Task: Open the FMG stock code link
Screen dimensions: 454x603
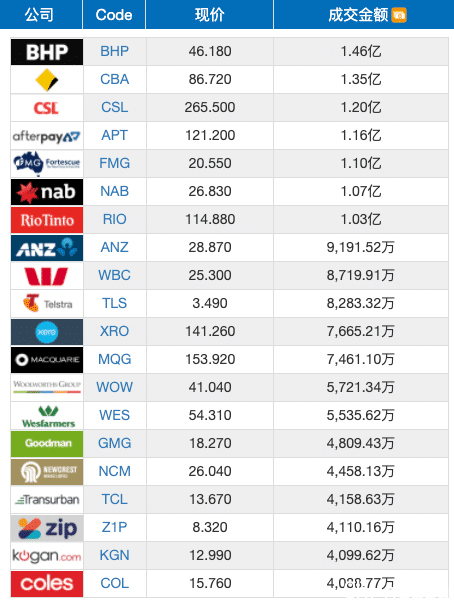Action: (x=115, y=163)
